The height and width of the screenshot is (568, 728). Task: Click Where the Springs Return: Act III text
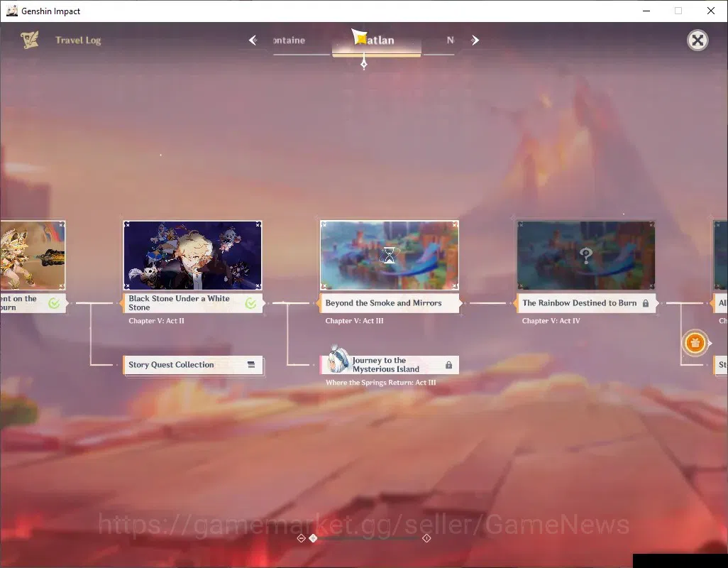coord(381,383)
